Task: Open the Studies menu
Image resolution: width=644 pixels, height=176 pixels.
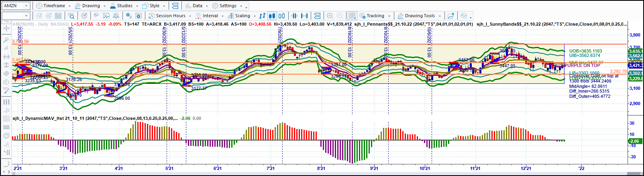Action: [124, 6]
